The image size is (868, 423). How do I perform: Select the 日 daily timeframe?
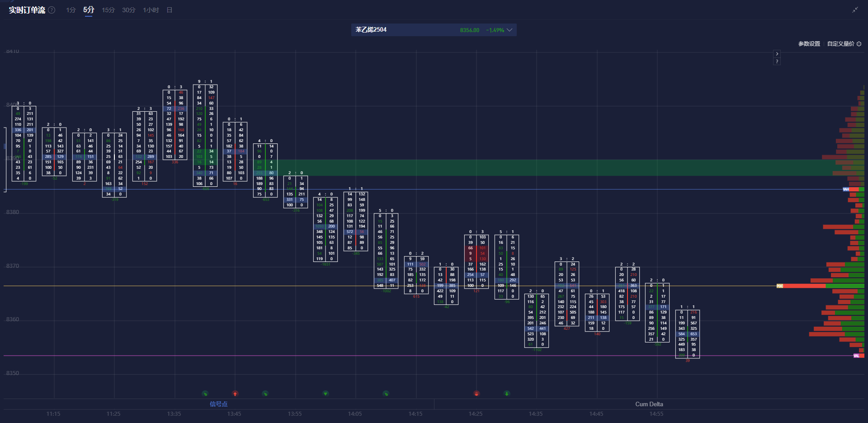[170, 10]
